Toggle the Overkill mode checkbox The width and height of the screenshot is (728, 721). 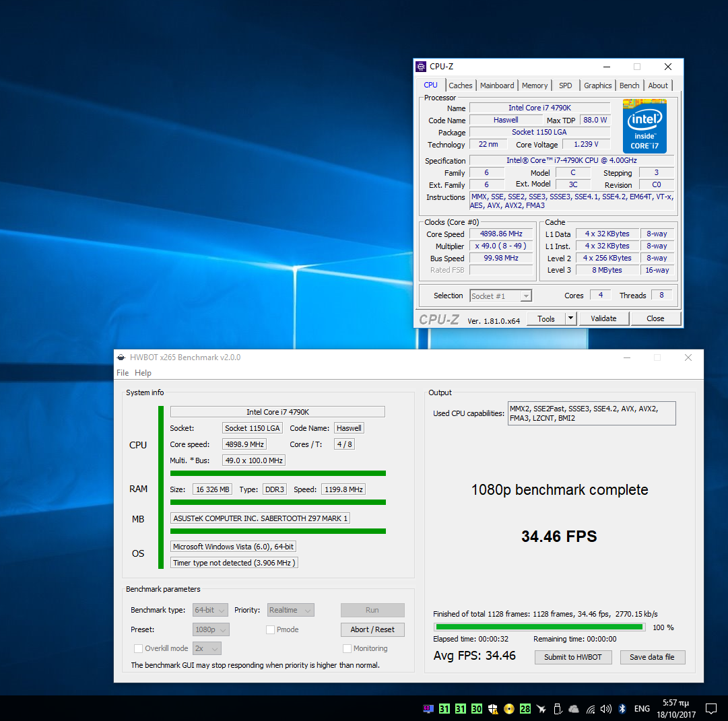138,648
